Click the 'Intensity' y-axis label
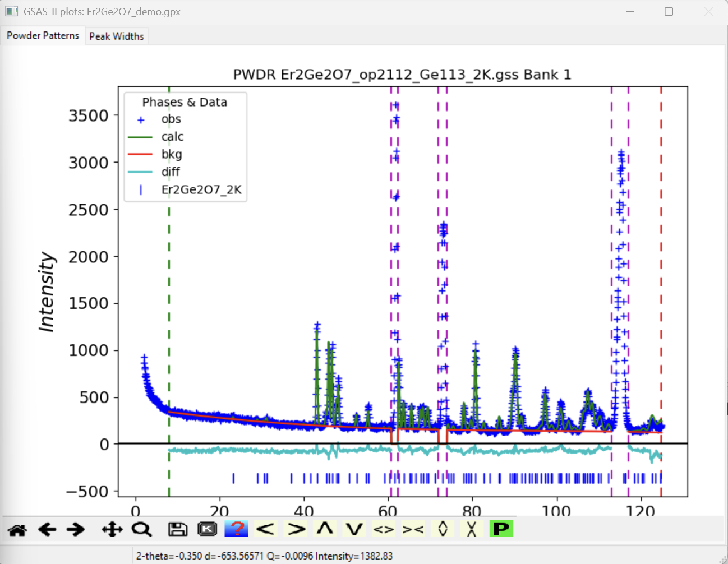Image resolution: width=728 pixels, height=564 pixels. coord(47,292)
